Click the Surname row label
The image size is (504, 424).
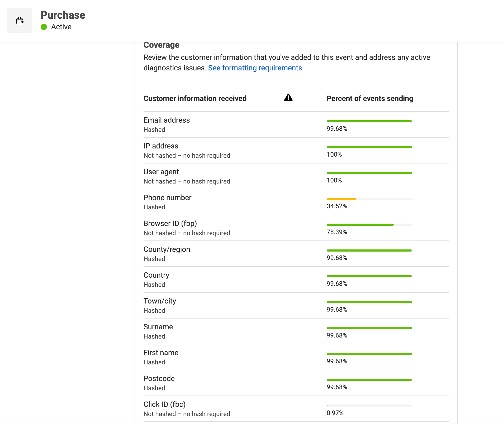click(x=158, y=327)
